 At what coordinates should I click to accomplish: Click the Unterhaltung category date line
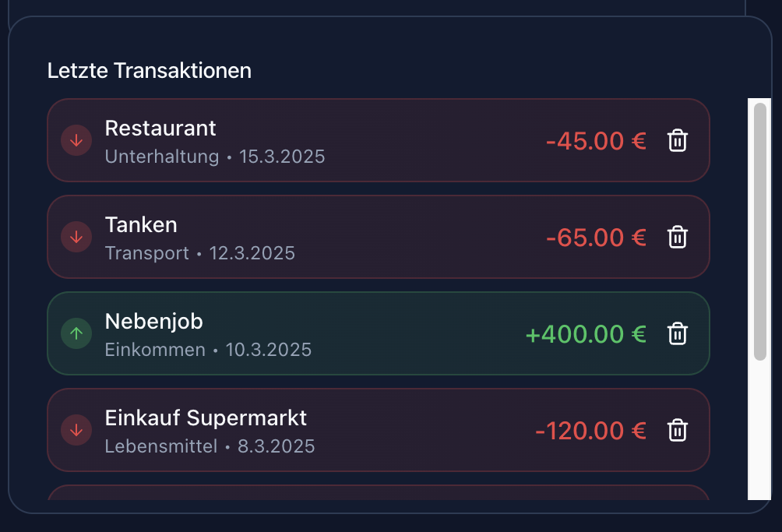[x=215, y=157]
